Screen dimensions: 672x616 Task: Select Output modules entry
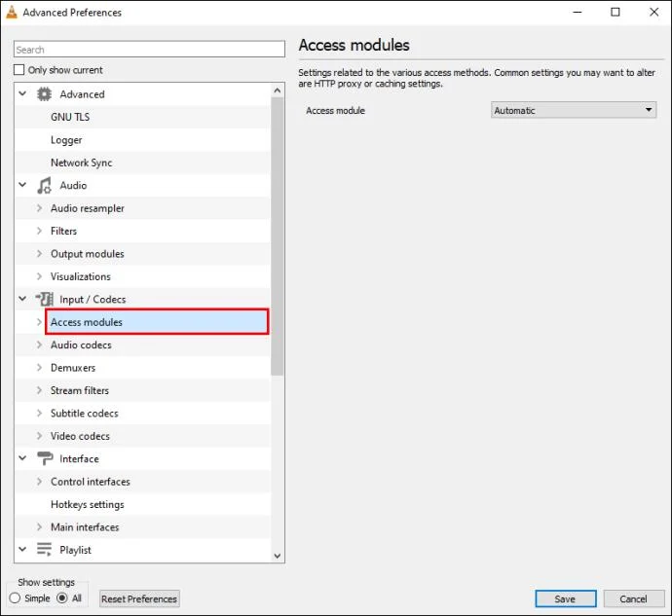(88, 254)
